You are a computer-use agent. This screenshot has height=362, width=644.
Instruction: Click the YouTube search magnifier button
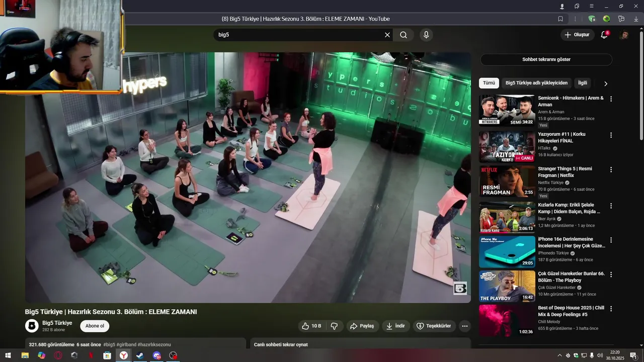[404, 35]
